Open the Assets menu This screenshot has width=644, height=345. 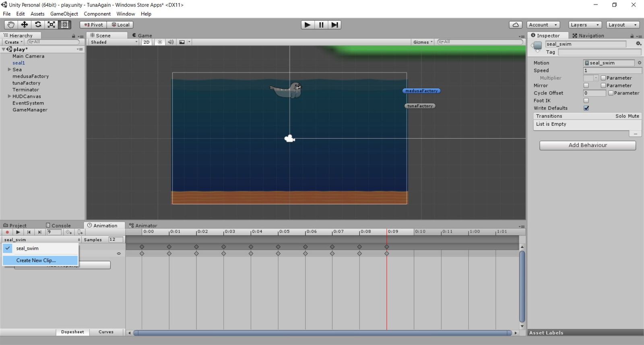[x=37, y=14]
